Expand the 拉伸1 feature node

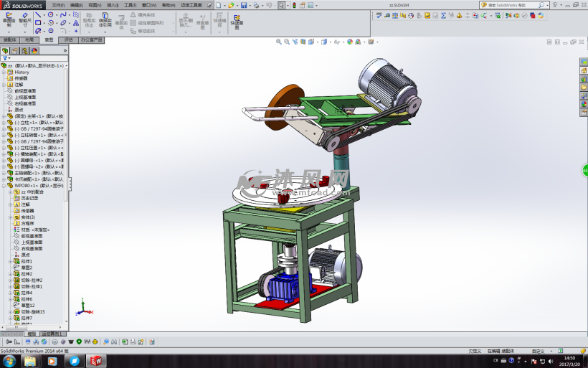(10, 261)
